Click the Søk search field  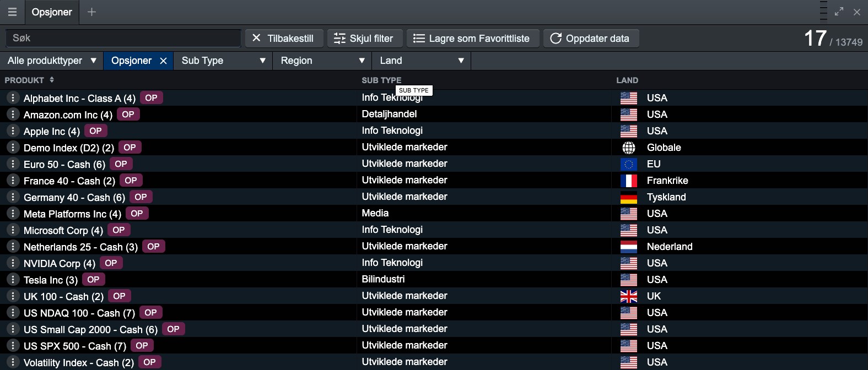click(x=123, y=38)
